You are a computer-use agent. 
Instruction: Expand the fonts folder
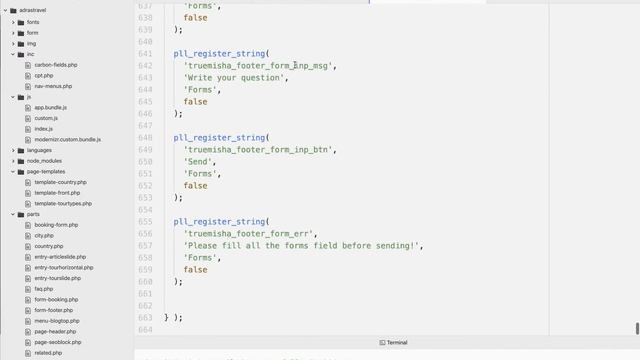[x=13, y=22]
